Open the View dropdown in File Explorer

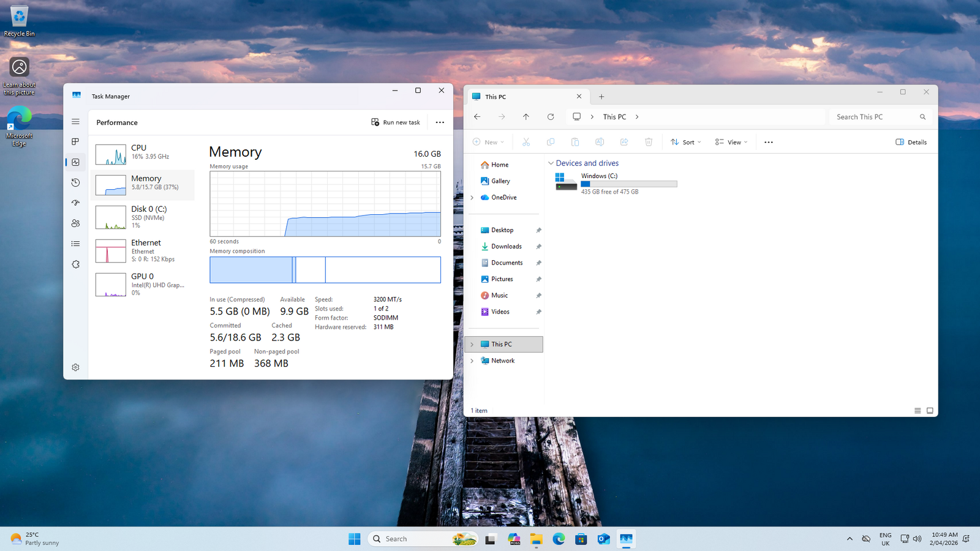[731, 142]
